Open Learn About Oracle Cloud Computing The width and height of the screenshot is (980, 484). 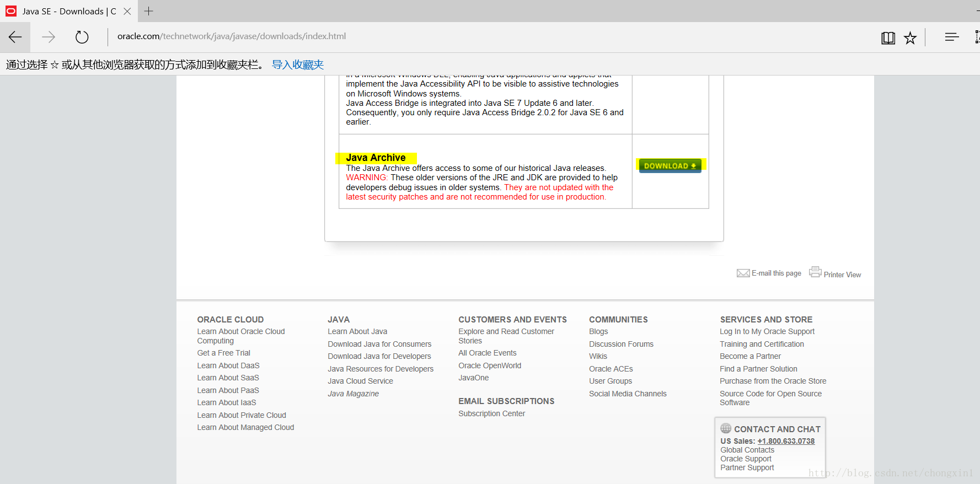coord(241,336)
